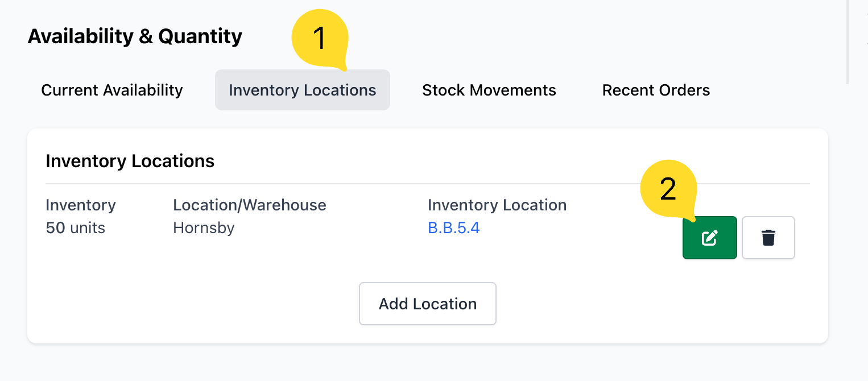Open the Stock Movements tab

coord(489,90)
